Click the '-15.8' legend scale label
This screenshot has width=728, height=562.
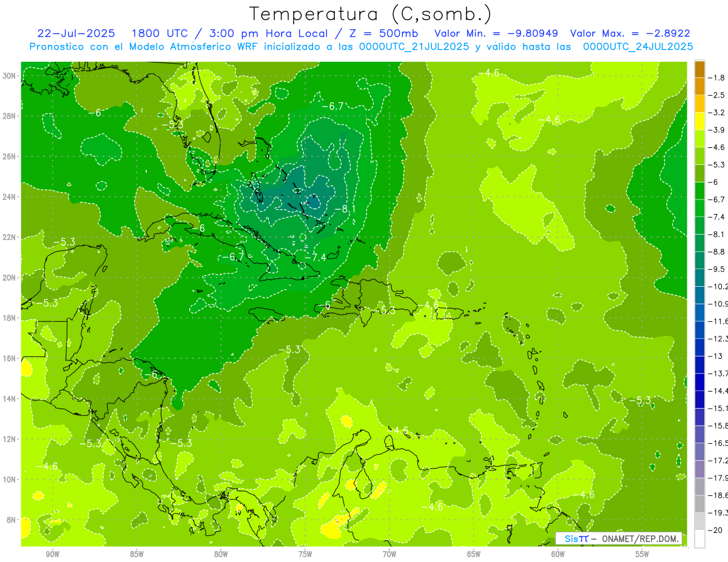pyautogui.click(x=718, y=425)
